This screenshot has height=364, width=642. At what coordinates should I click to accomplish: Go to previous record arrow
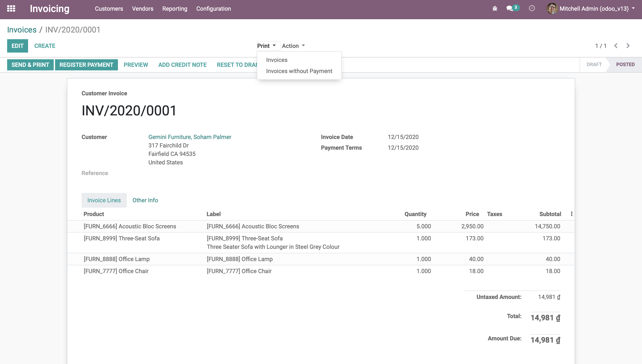click(x=616, y=46)
